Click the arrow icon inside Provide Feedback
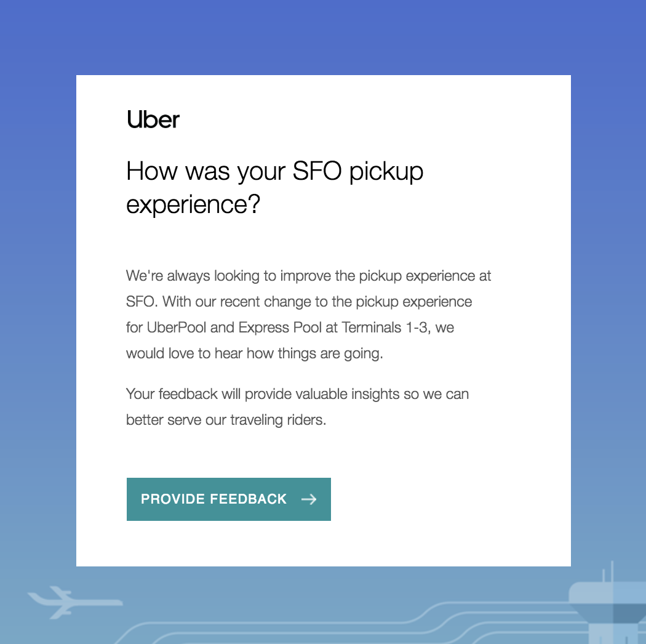The image size is (646, 644). click(309, 499)
